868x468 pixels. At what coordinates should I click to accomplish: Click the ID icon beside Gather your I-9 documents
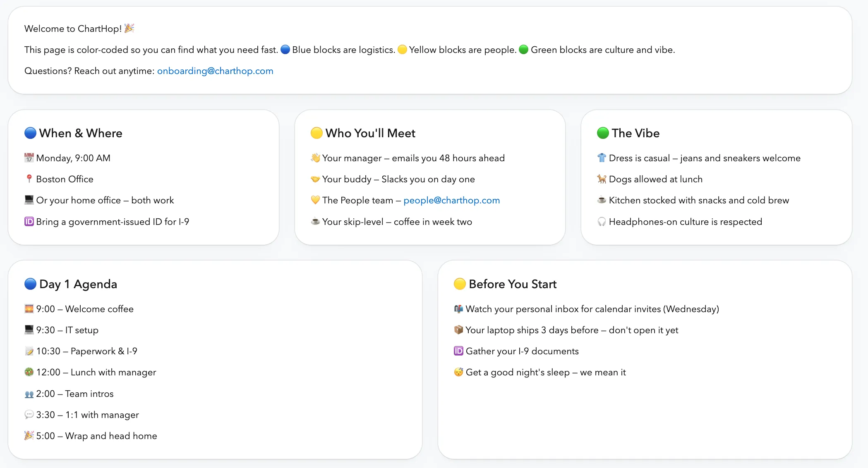tap(458, 351)
